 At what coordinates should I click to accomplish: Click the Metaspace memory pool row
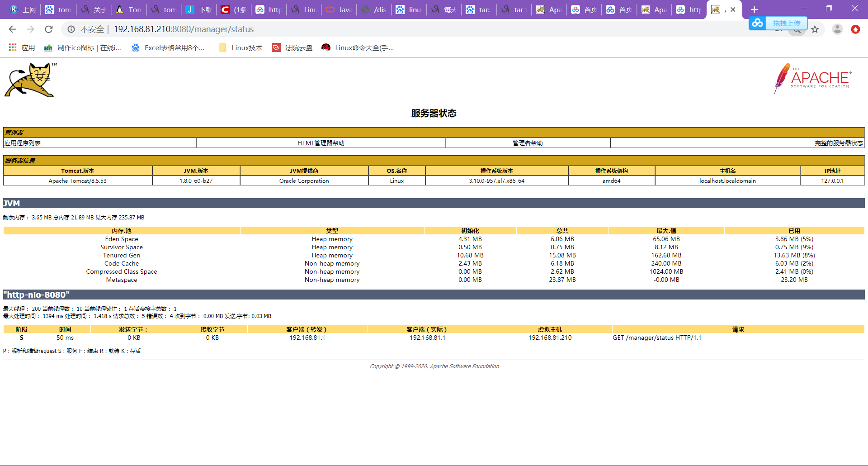(434, 280)
